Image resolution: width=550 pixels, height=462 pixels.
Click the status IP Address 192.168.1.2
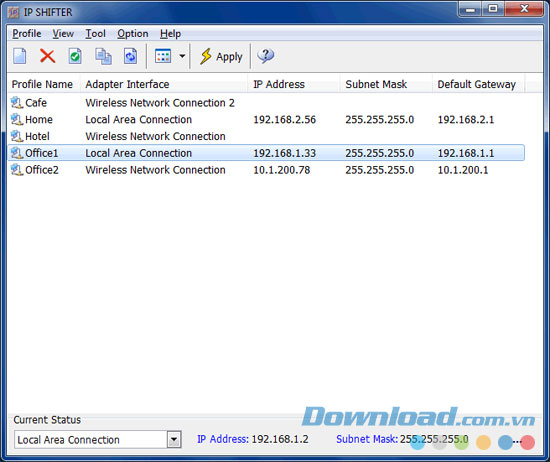(x=280, y=439)
